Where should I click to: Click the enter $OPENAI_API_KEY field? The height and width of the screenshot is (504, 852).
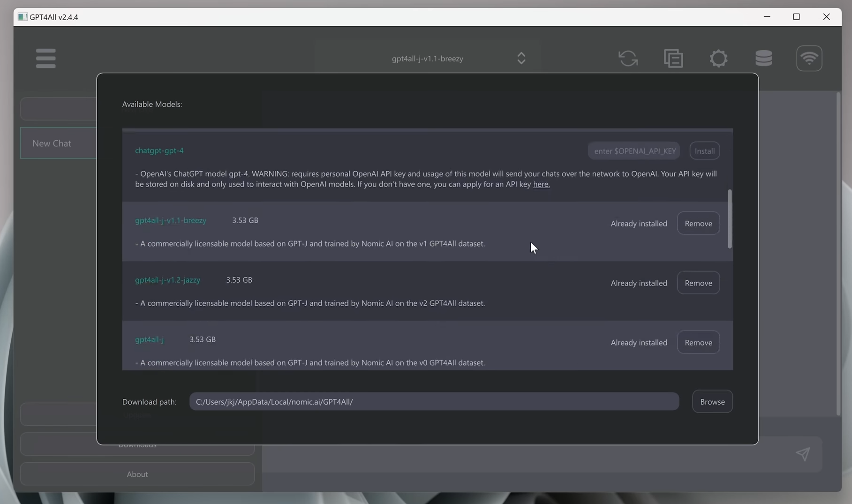point(634,150)
